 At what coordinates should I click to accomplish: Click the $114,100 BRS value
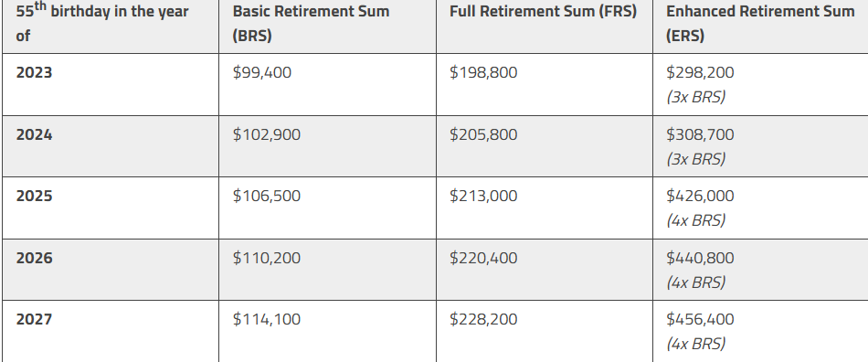(x=266, y=319)
